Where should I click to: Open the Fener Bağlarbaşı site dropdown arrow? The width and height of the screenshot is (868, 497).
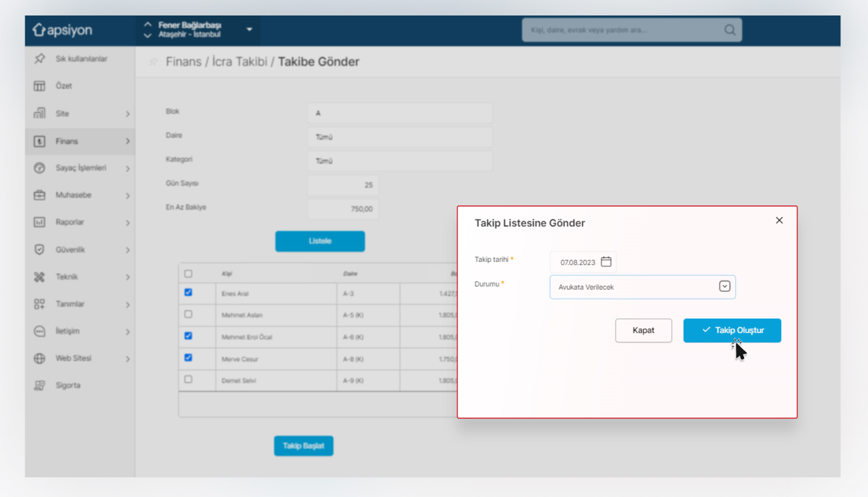[249, 30]
